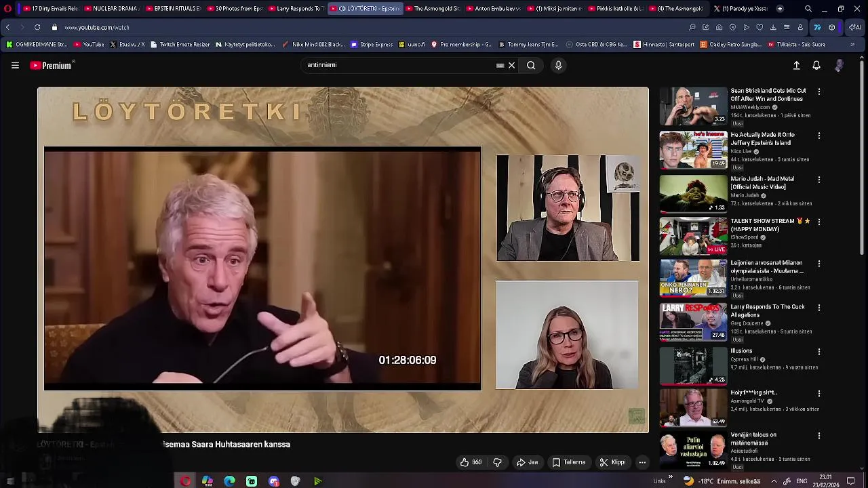Viewport: 868px width, 488px height.
Task: Open the 'Stripe Express' bookmark
Action: [372, 45]
